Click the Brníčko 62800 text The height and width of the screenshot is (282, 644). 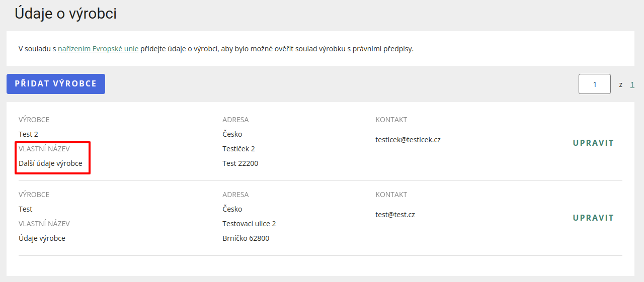246,238
